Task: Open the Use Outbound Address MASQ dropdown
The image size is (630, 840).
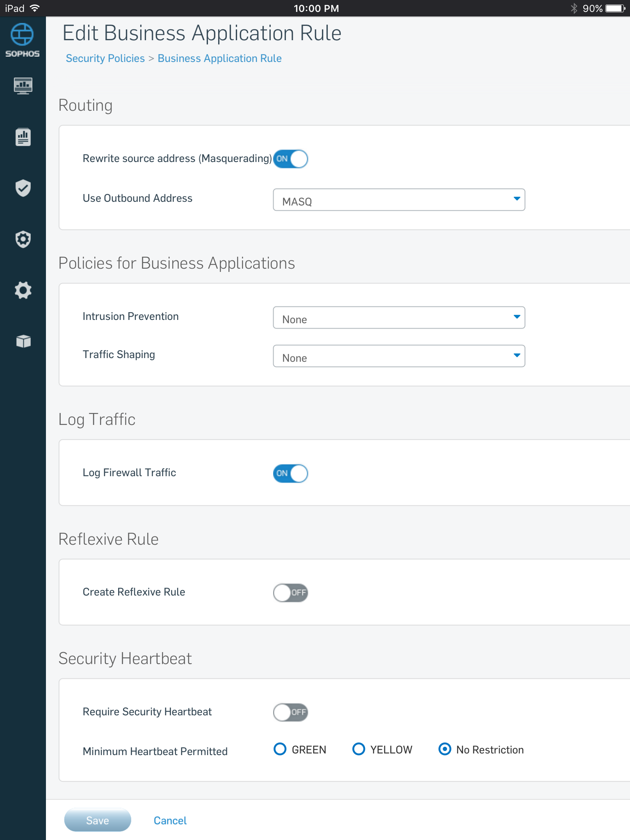Action: tap(399, 200)
